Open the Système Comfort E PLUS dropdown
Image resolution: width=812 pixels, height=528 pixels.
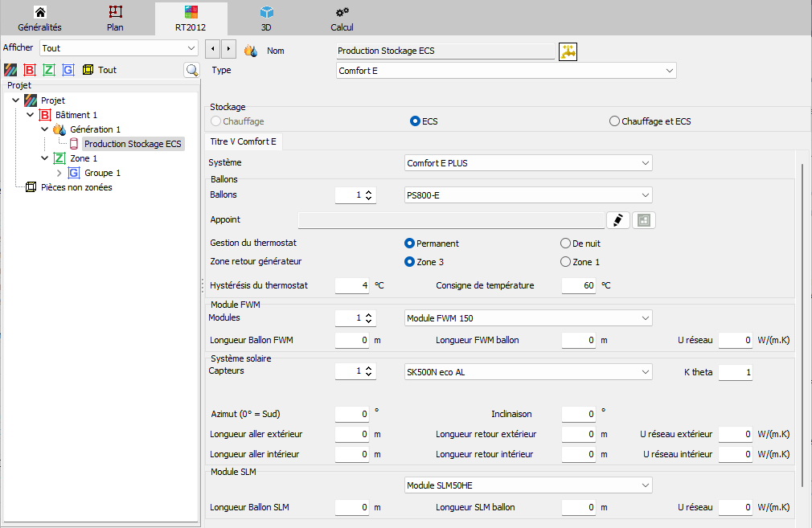tap(528, 163)
